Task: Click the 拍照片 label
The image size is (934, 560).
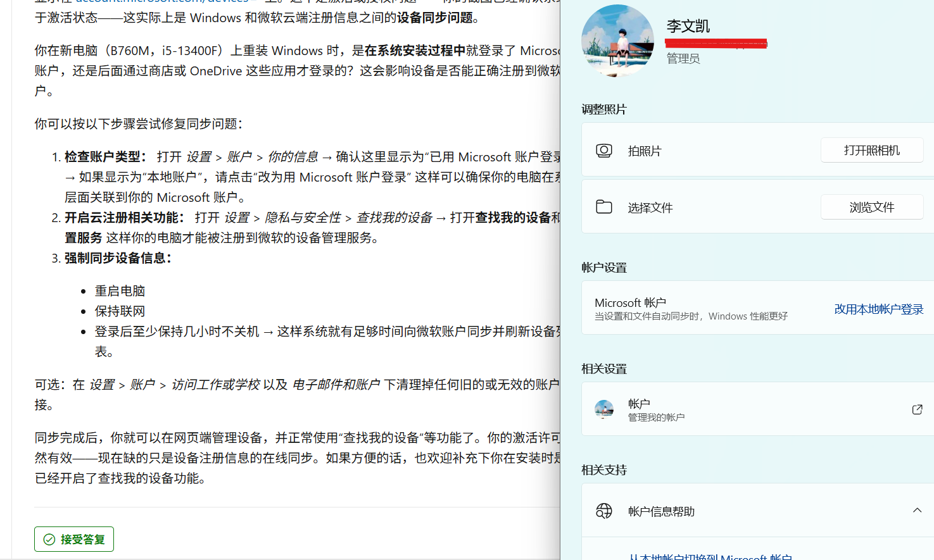Action: (645, 151)
